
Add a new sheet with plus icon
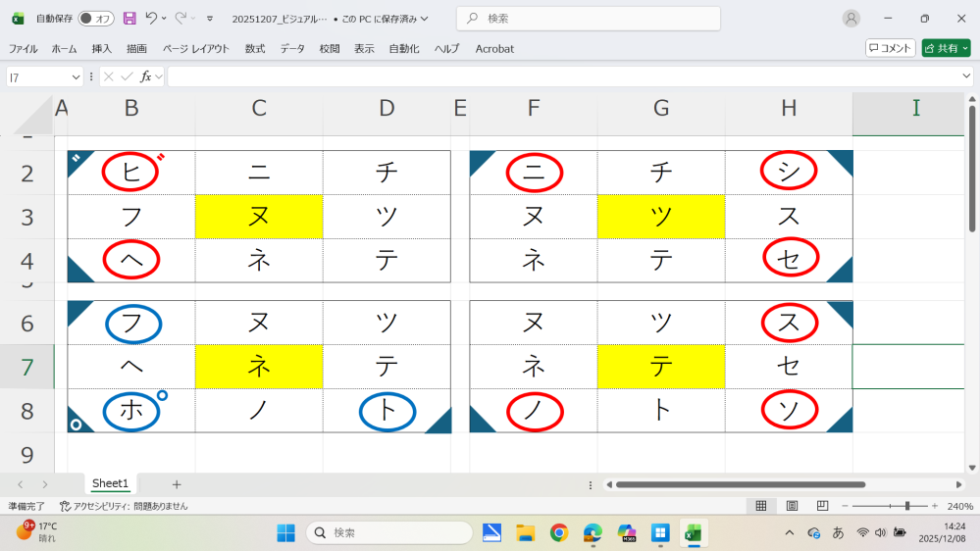coord(177,484)
